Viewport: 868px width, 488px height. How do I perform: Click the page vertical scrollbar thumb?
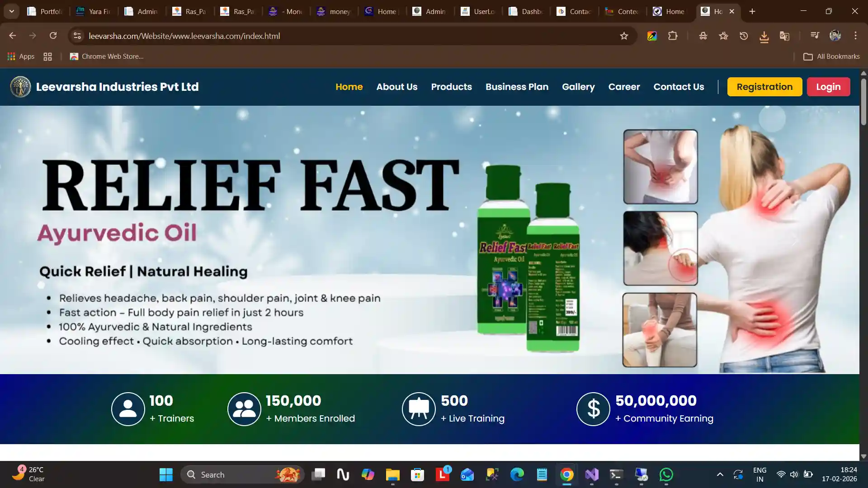(863, 102)
